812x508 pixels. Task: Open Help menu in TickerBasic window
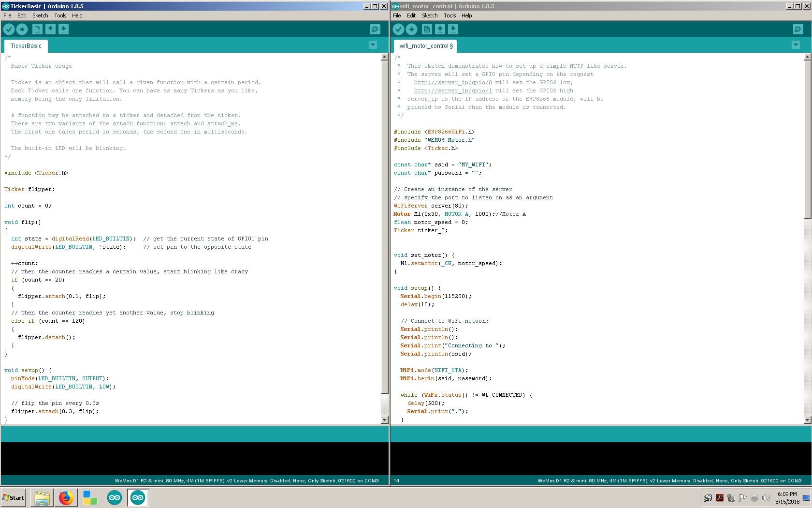coord(77,15)
